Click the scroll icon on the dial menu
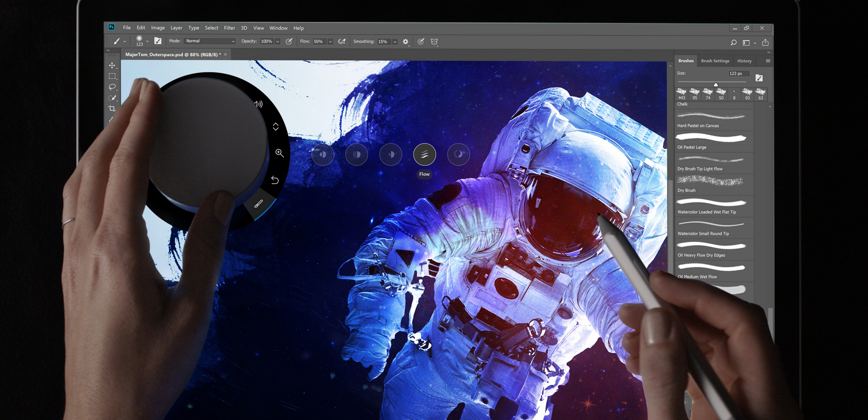Screen dimensions: 868x420 tap(276, 127)
